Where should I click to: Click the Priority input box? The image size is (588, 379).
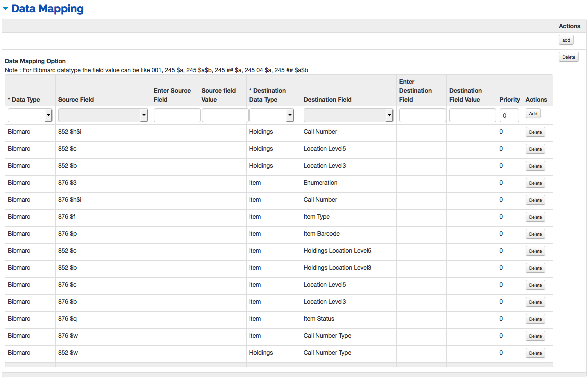click(509, 115)
